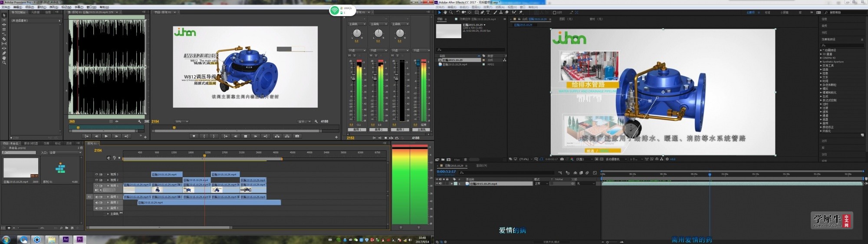Select After Effects Eraser tool
868x244 pixels.
[507, 12]
